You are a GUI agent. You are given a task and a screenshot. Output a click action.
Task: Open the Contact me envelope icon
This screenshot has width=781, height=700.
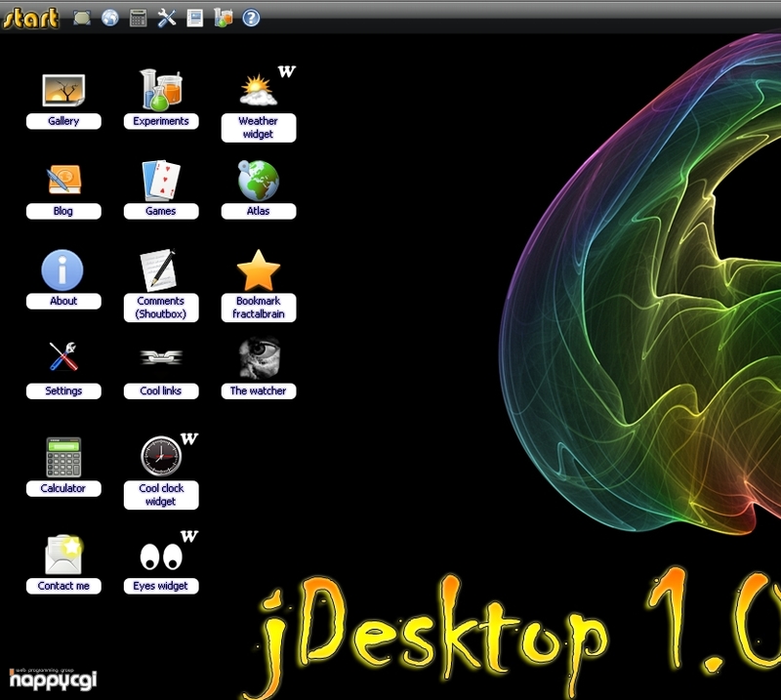click(x=63, y=555)
